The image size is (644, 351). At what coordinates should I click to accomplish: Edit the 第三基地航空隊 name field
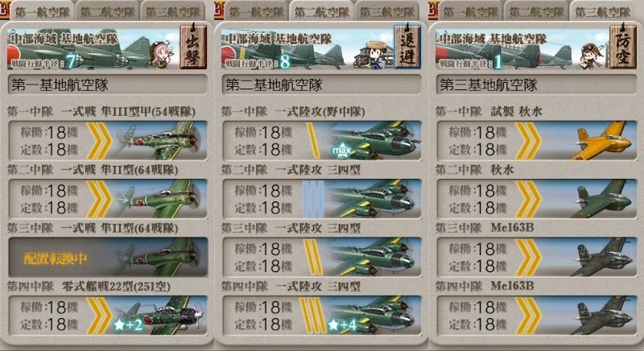point(536,85)
